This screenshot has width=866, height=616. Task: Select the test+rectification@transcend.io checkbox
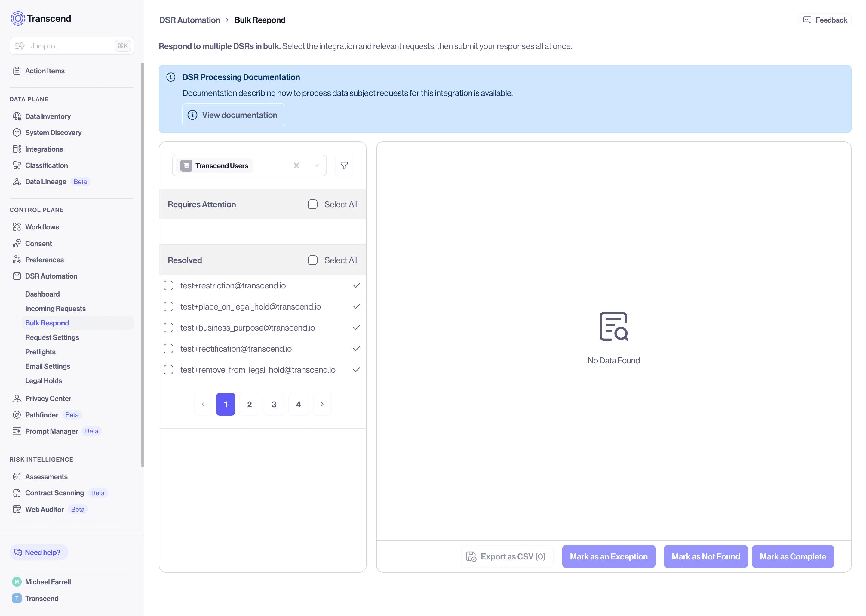click(168, 349)
